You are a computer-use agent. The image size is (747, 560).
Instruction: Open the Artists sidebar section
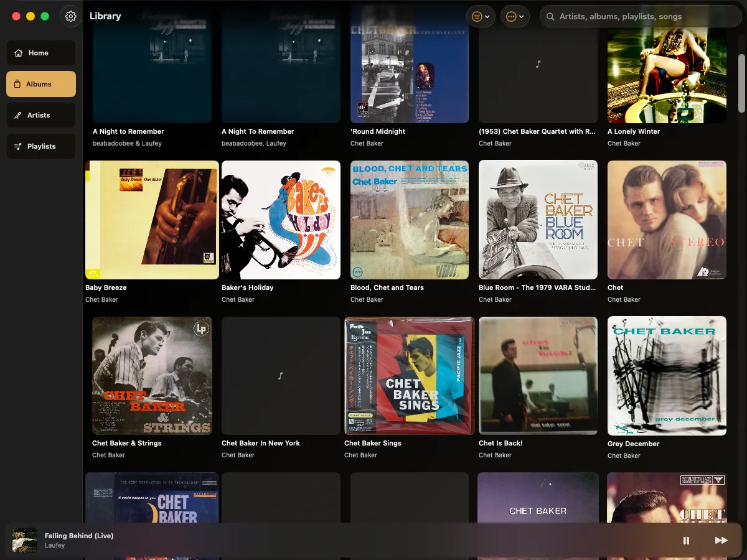click(41, 115)
